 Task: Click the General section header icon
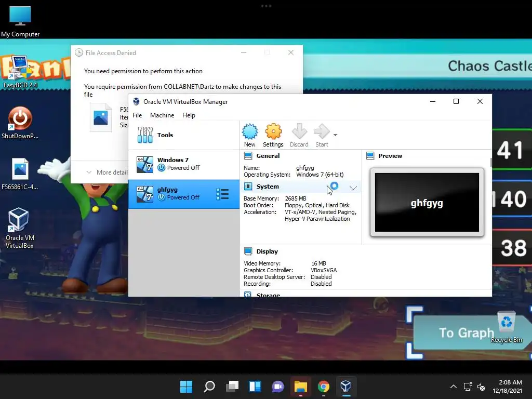pyautogui.click(x=248, y=156)
